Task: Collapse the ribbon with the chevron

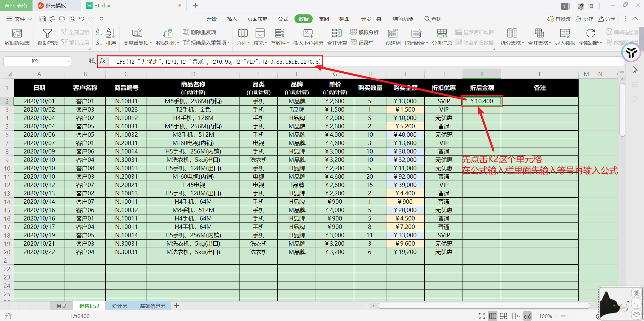Action: click(635, 19)
